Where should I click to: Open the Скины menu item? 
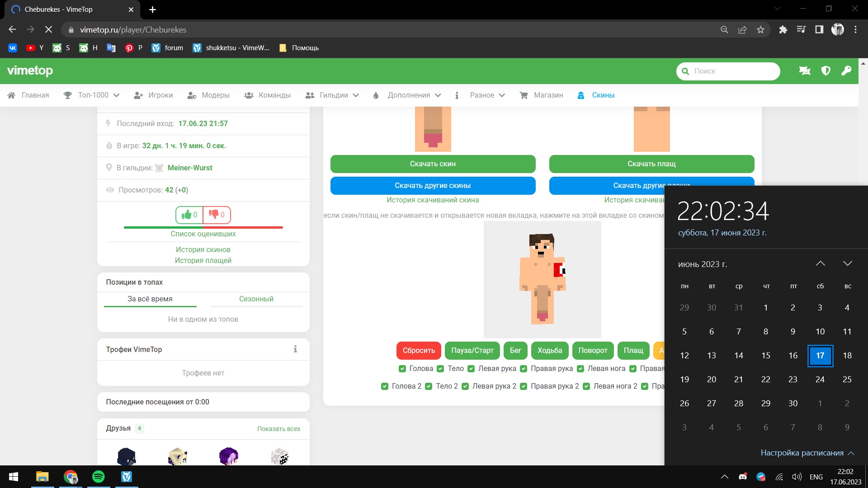coord(603,95)
